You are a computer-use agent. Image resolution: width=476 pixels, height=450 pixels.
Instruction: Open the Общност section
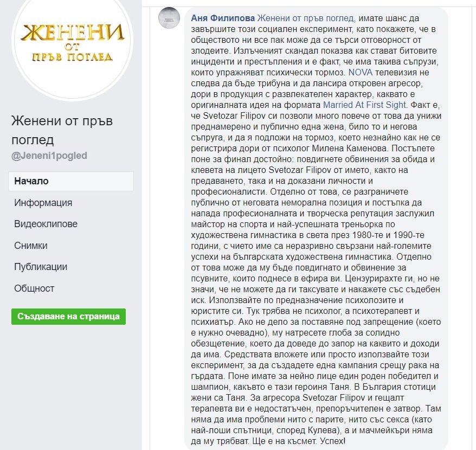[x=34, y=288]
